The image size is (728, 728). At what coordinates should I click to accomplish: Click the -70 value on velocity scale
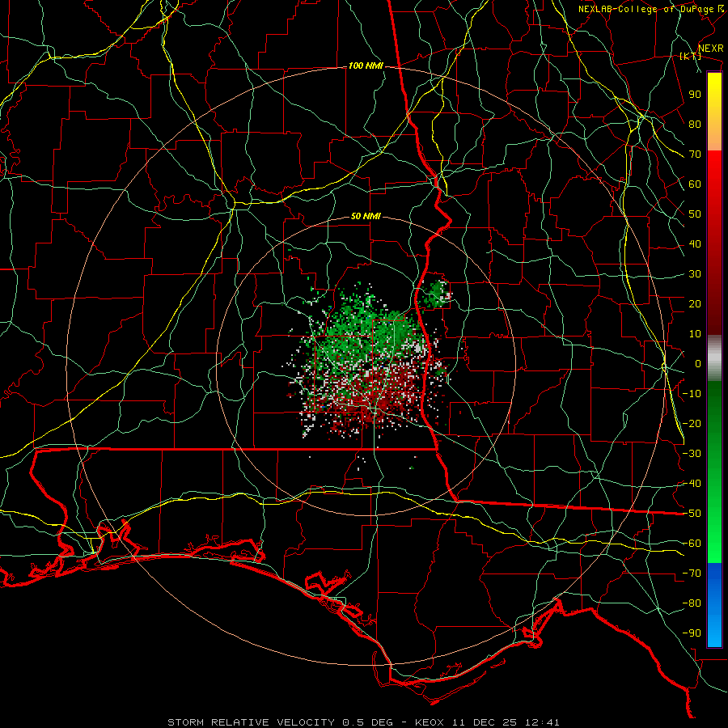(x=692, y=574)
